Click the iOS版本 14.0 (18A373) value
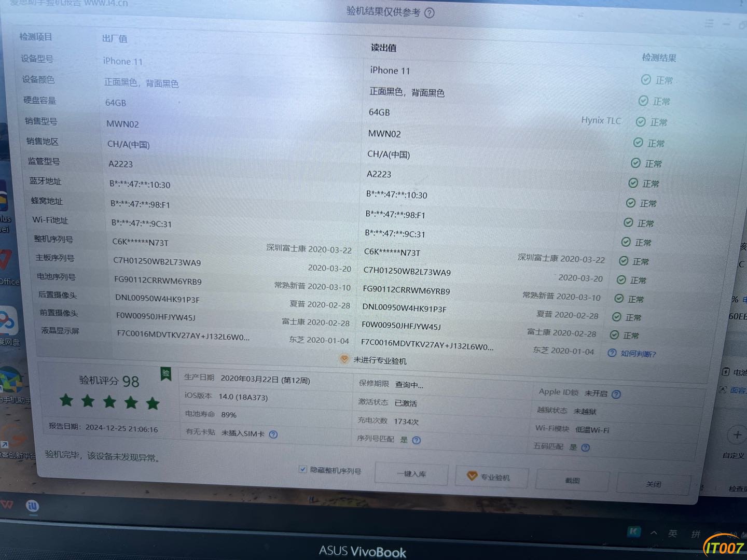Viewport: 747px width, 560px height. pyautogui.click(x=243, y=397)
